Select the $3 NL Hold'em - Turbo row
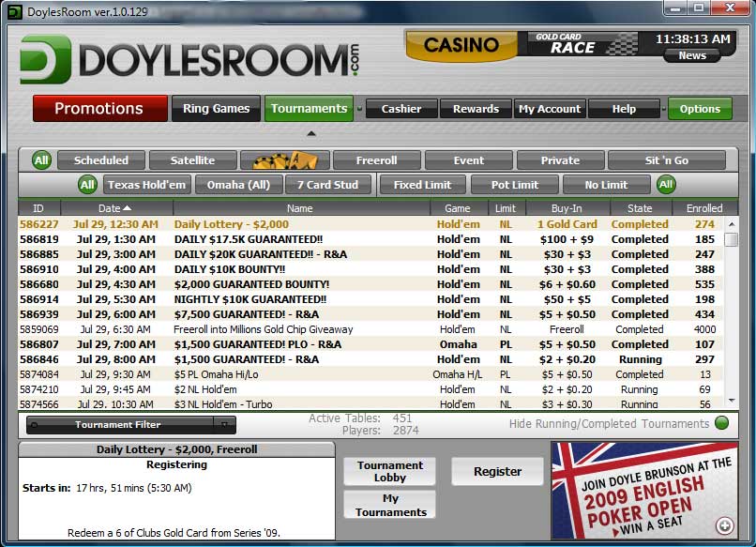Viewport: 756px width, 547px height. coord(370,403)
